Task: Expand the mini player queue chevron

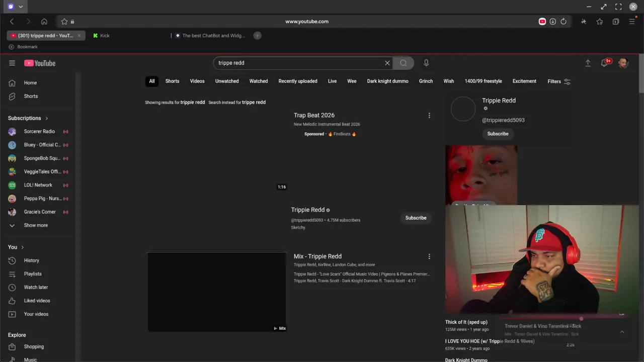Action: [622, 332]
